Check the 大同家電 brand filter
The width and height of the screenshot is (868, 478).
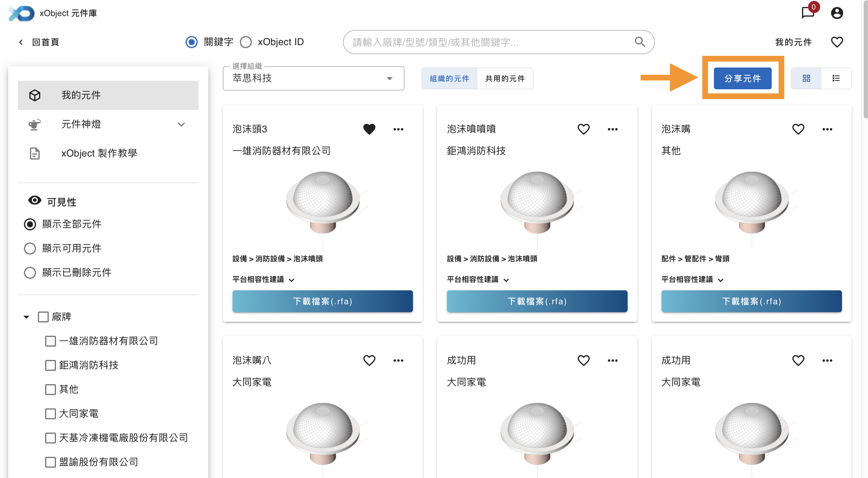point(51,414)
